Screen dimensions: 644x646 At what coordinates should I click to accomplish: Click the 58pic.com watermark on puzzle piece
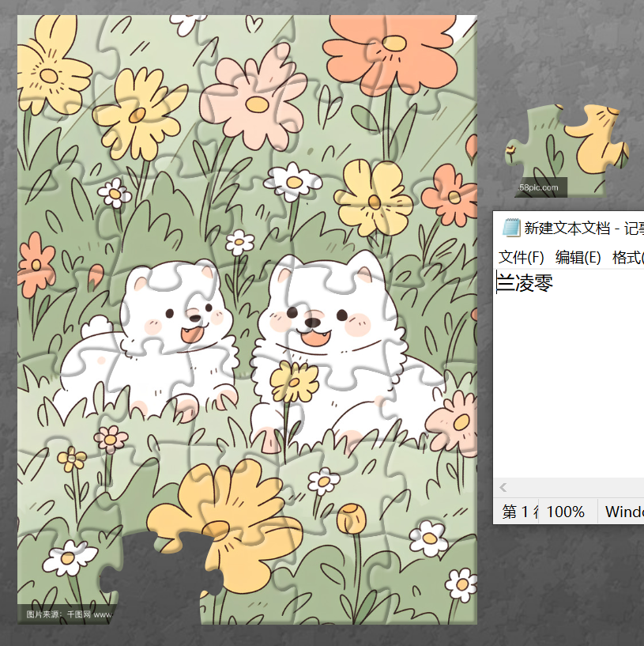tap(540, 188)
